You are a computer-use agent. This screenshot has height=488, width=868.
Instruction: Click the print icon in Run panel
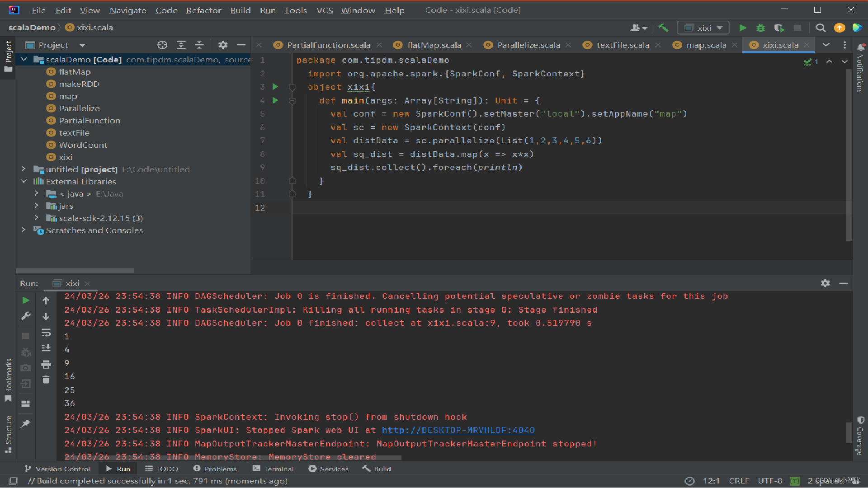pyautogui.click(x=46, y=364)
